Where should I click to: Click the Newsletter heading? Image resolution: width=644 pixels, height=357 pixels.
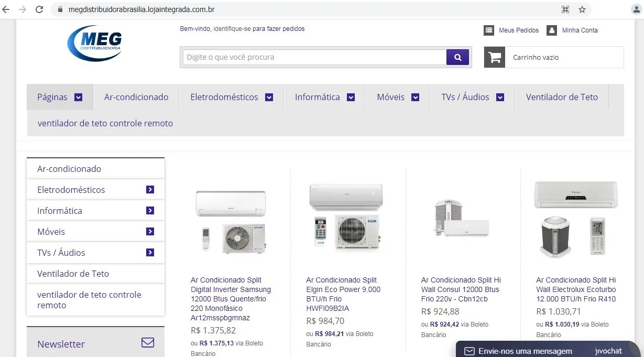(x=61, y=344)
